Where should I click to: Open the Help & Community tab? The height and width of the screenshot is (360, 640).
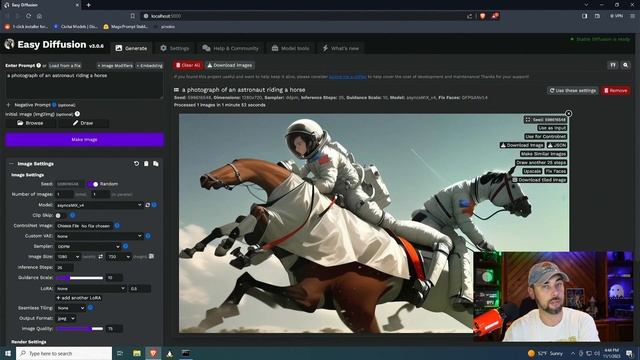pyautogui.click(x=231, y=48)
